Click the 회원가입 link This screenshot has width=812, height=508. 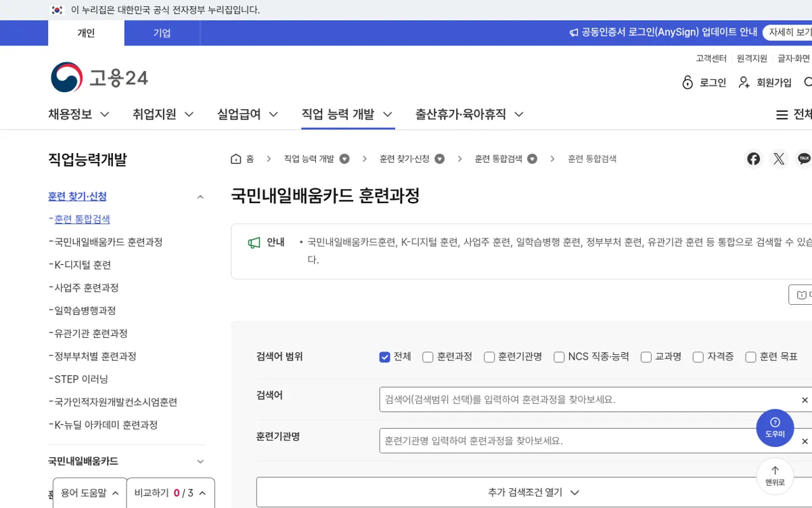[x=774, y=83]
